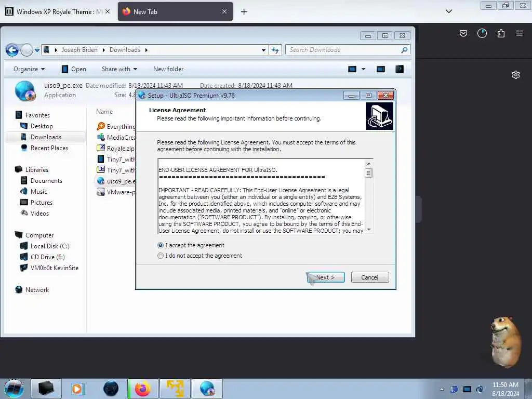Select the Everything file icon
Viewport: 532px width, 399px height.
[x=101, y=126]
